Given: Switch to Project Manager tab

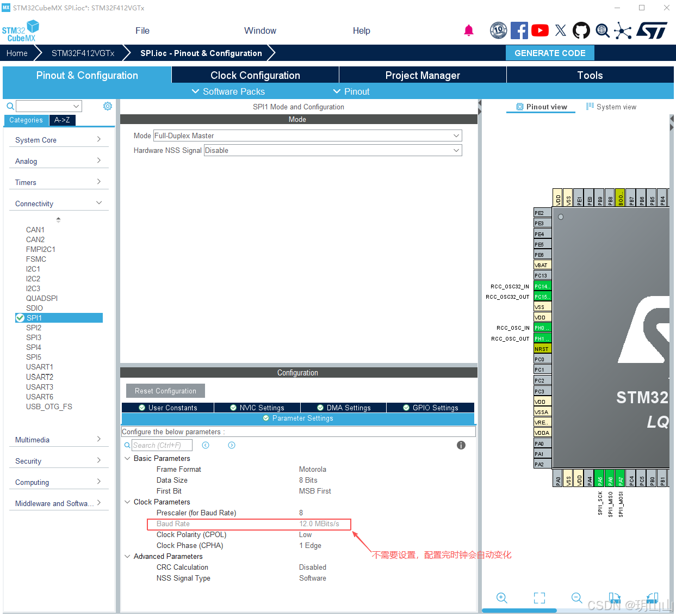Looking at the screenshot, I should click(x=423, y=75).
